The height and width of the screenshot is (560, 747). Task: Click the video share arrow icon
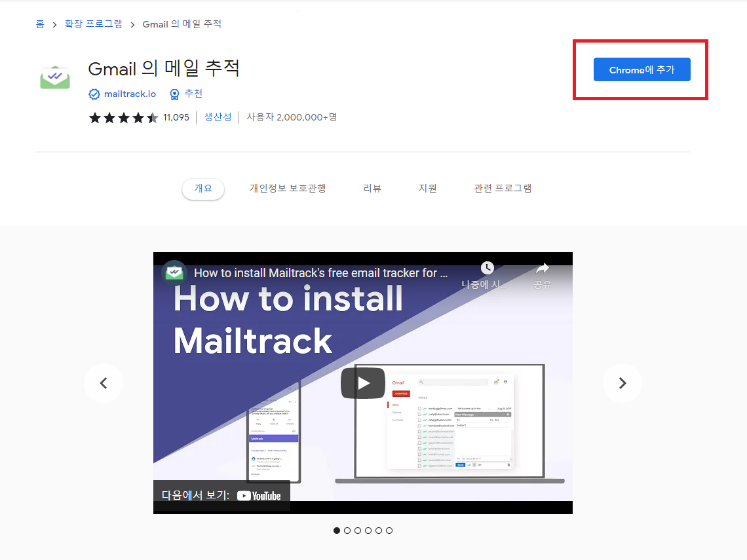[x=542, y=268]
